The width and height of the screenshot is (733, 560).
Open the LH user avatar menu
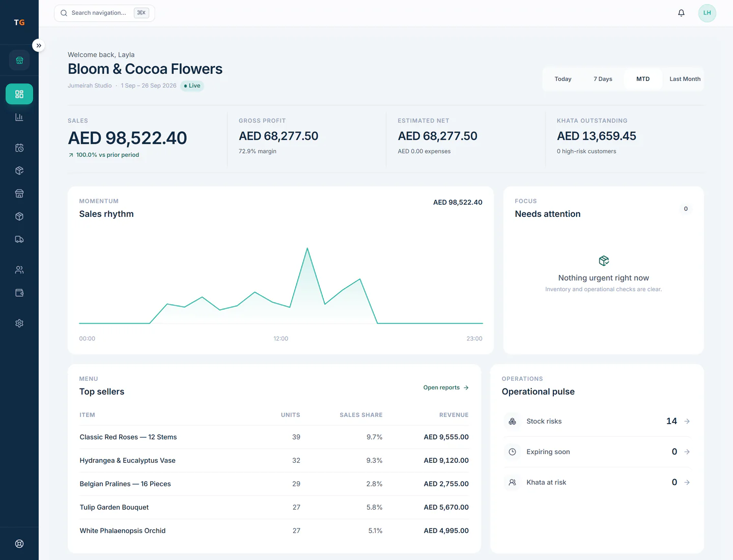707,13
